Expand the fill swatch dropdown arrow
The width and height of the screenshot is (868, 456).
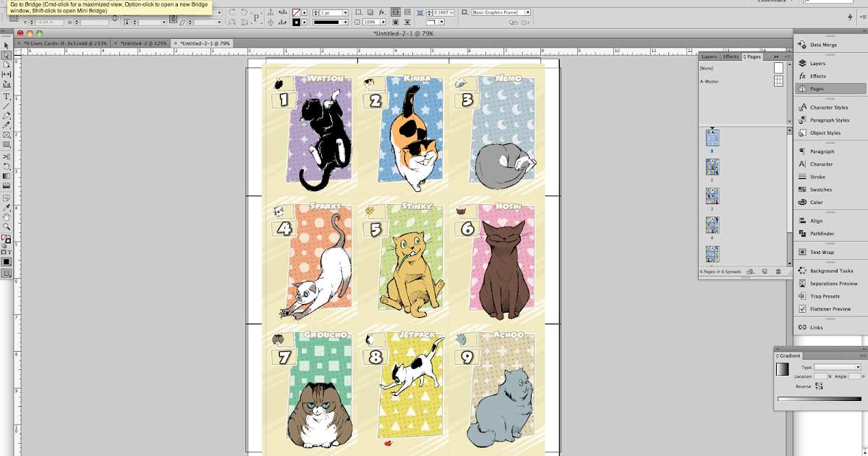point(305,12)
